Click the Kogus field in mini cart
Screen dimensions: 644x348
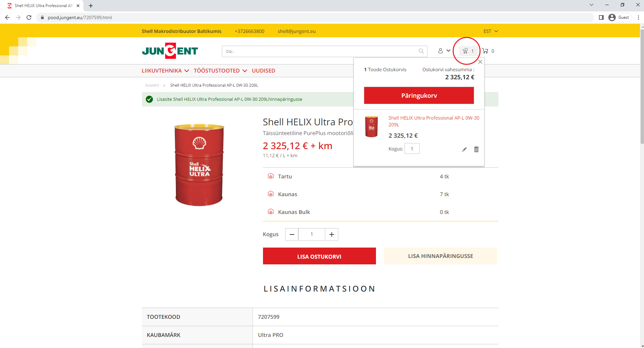pyautogui.click(x=412, y=149)
